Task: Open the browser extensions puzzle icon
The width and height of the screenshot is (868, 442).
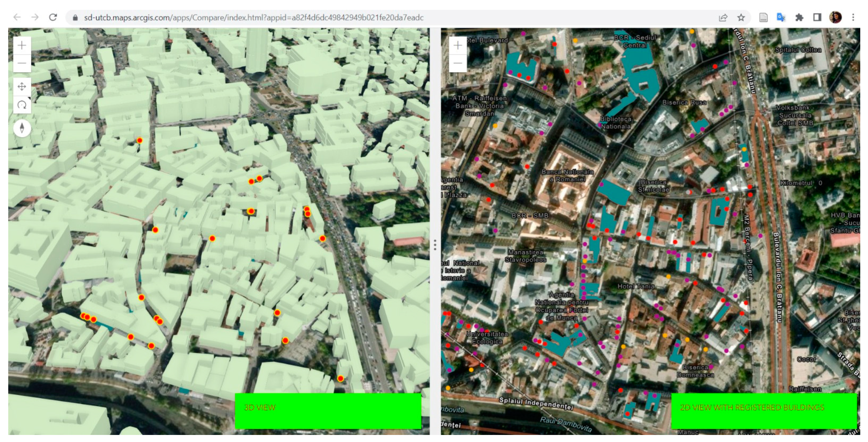Action: [799, 17]
